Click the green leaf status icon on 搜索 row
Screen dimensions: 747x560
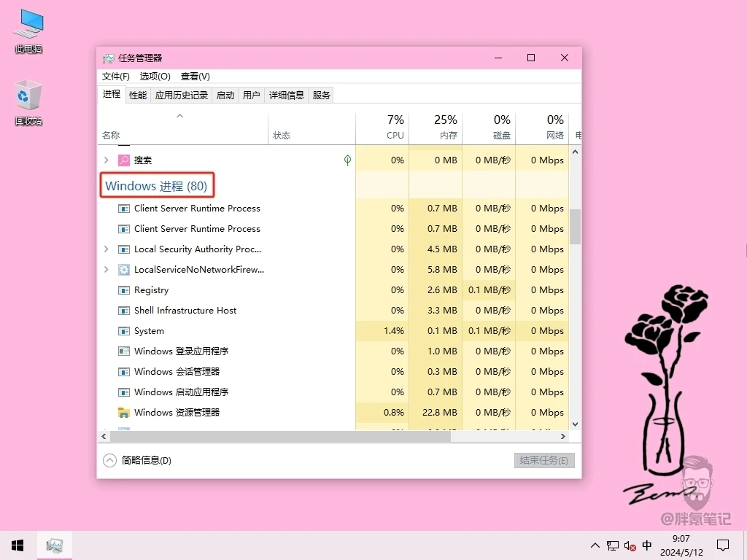point(348,160)
